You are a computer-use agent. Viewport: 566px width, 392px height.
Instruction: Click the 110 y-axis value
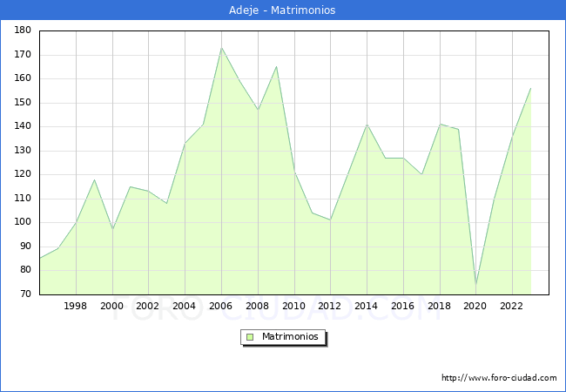(23, 198)
